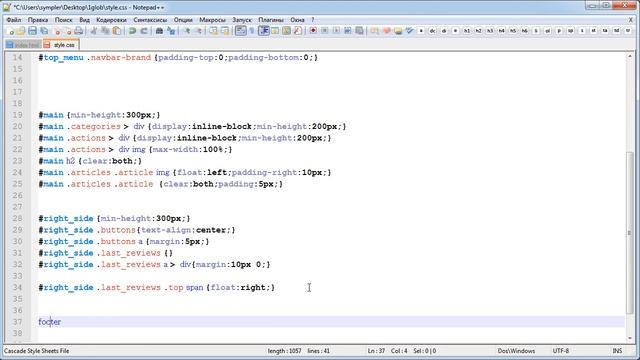Open the Поиск menu

pyautogui.click(x=64, y=20)
